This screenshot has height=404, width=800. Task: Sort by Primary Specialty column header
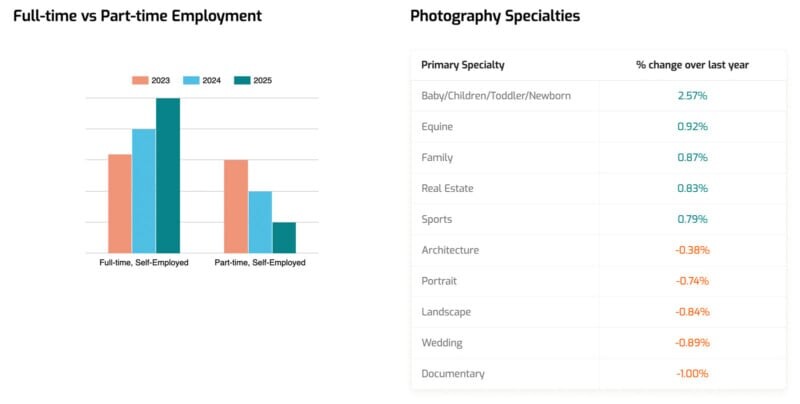(x=463, y=65)
